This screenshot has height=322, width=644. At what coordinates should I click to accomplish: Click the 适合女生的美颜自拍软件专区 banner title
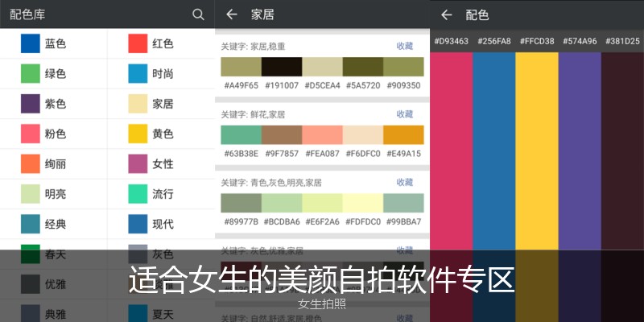(321, 279)
